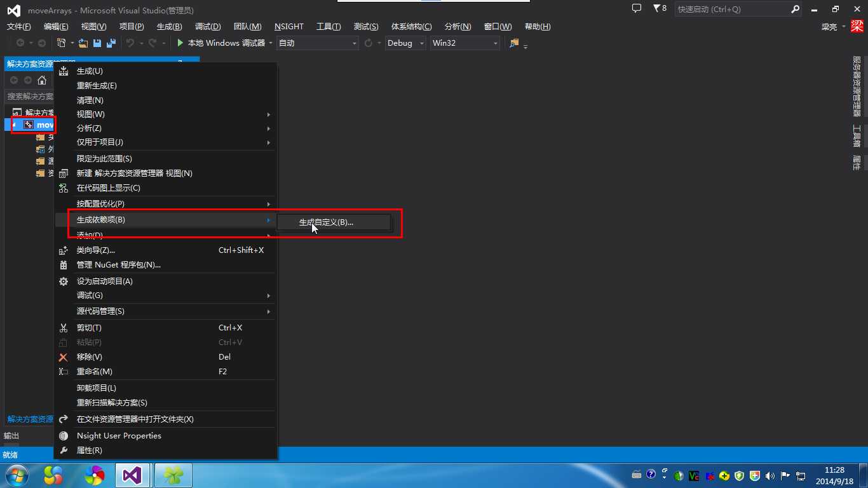Select 生成自定义(B)... in the submenu

(334, 222)
